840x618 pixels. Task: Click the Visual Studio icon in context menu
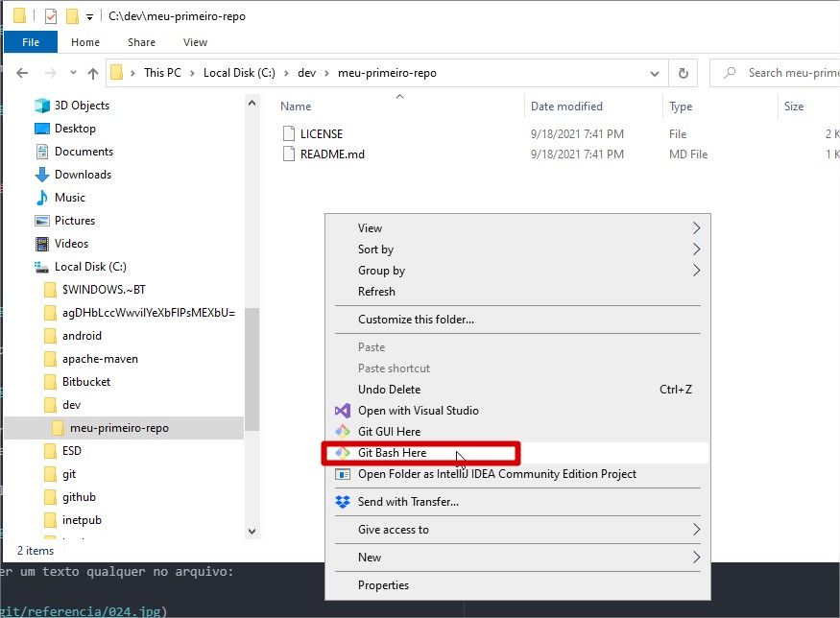343,411
